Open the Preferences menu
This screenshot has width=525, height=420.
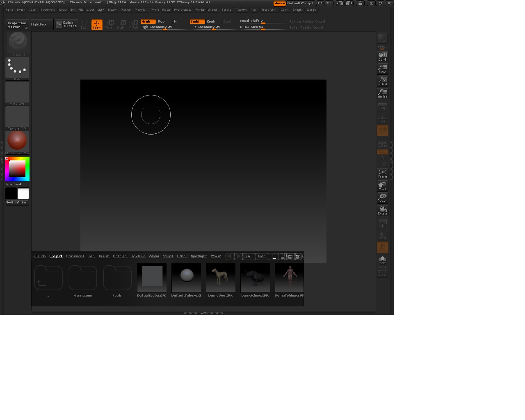(x=183, y=10)
